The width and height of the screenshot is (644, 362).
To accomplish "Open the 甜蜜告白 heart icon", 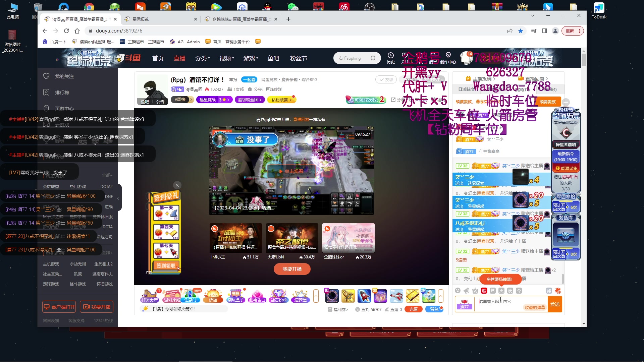I will click(x=257, y=296).
